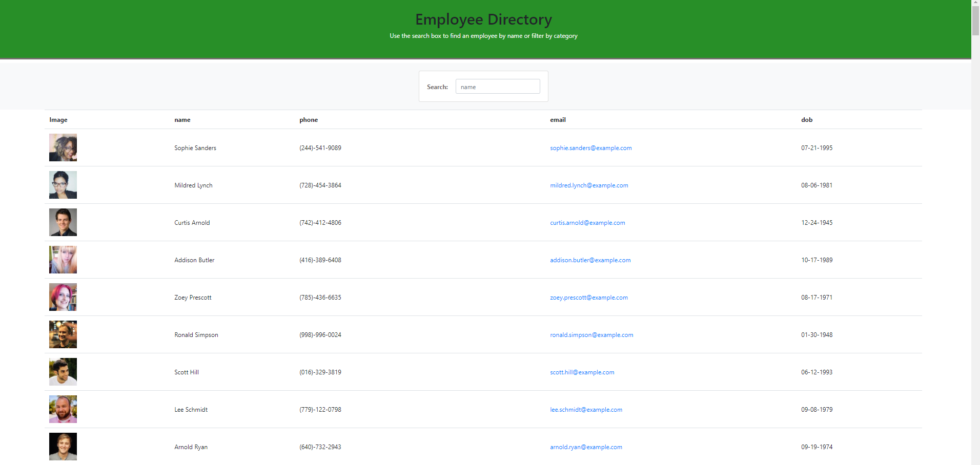The image size is (980, 465).
Task: Sort the table by the phone column header
Action: (x=308, y=119)
